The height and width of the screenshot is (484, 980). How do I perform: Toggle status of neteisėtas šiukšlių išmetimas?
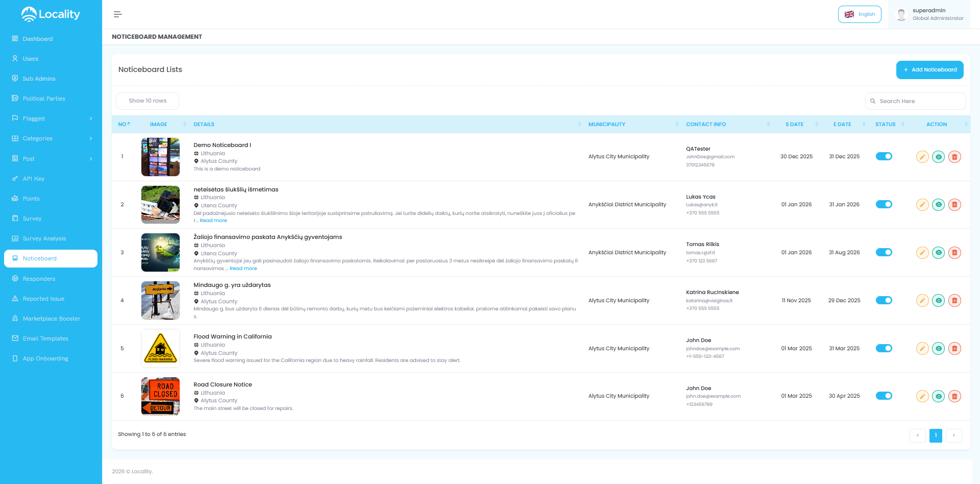tap(884, 204)
